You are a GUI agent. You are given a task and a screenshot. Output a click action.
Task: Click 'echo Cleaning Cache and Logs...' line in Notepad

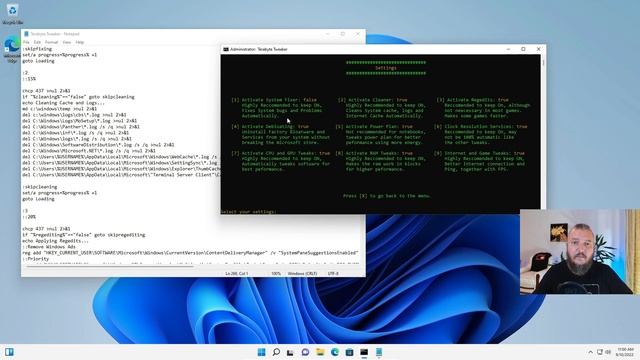63,103
